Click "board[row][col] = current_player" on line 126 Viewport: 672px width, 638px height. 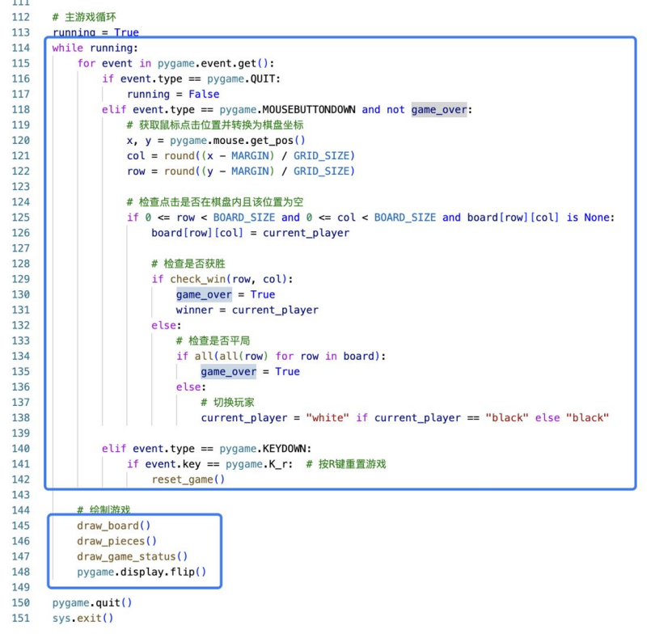[x=251, y=233]
